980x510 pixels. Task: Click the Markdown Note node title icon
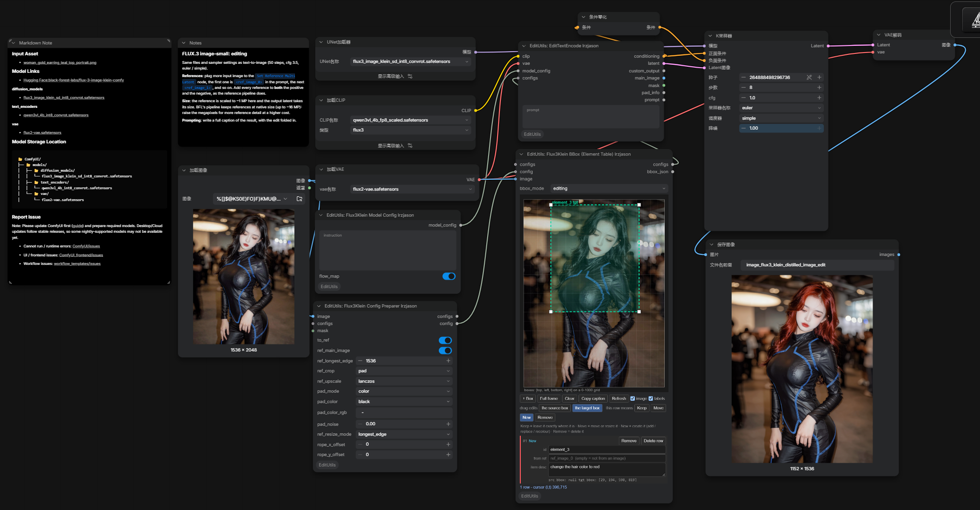pyautogui.click(x=13, y=43)
